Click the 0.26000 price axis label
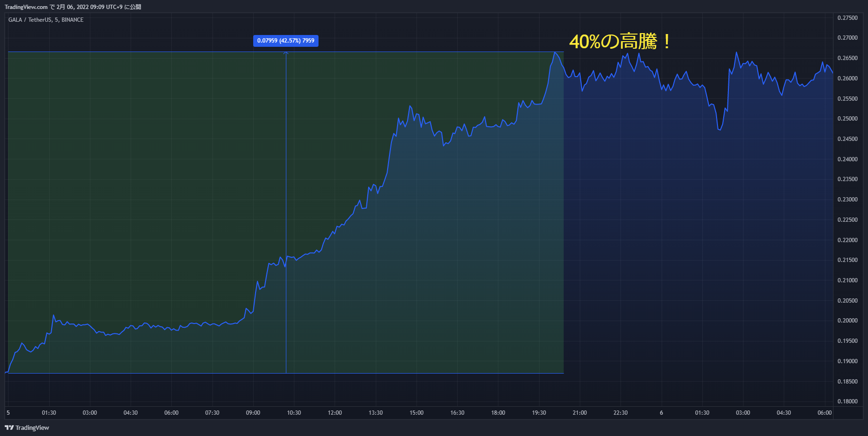 pos(847,78)
